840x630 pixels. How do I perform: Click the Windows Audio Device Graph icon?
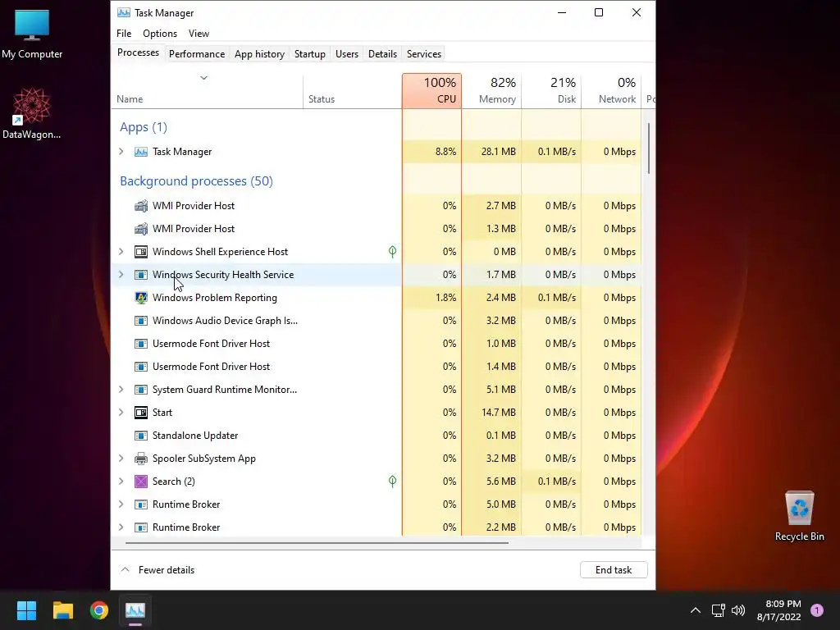point(141,321)
